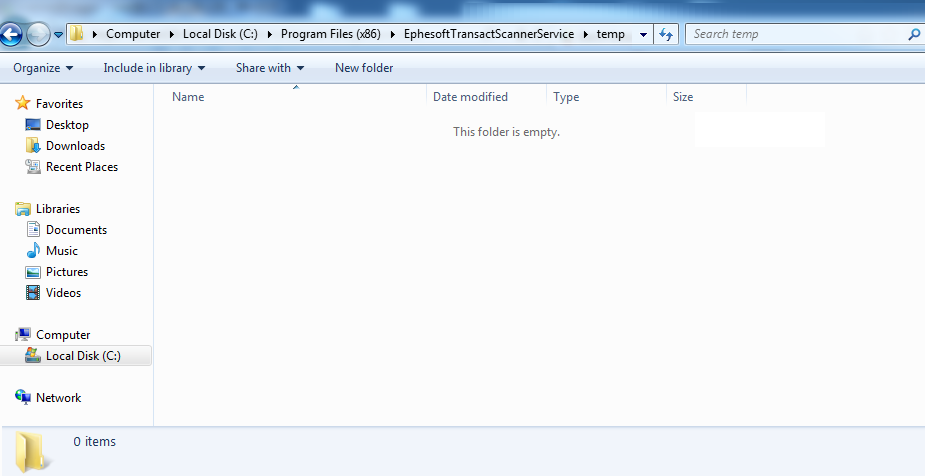Select EphesoftTransactScannerService in breadcrumb
925x476 pixels.
pos(488,34)
